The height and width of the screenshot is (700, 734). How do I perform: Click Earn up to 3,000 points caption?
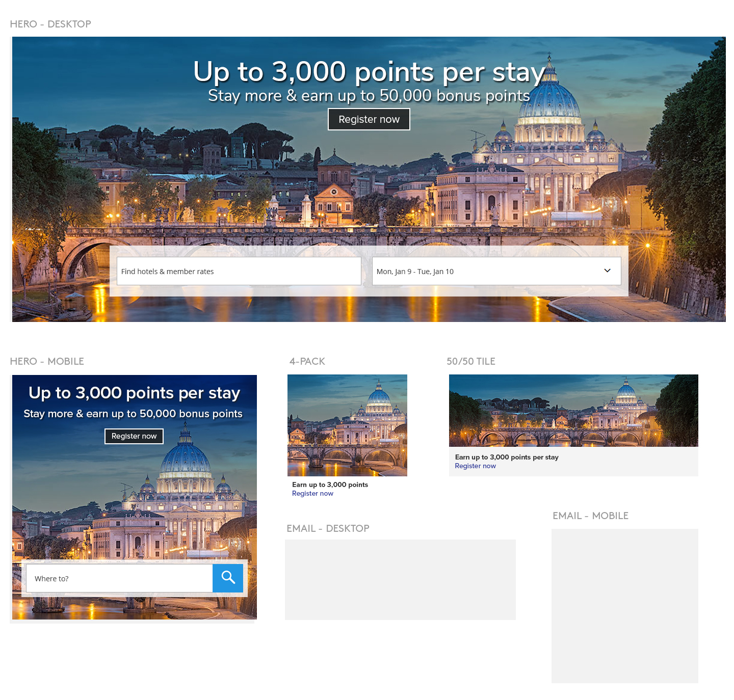[x=330, y=485]
